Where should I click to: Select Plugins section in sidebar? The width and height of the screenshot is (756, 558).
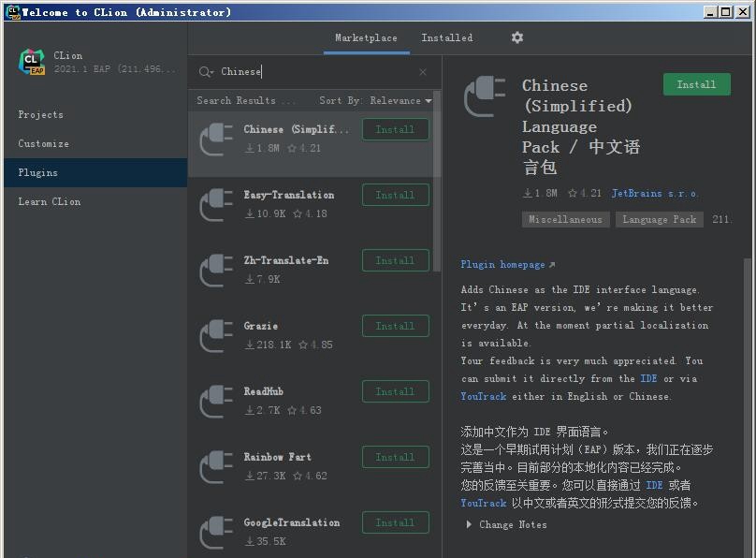tap(95, 172)
